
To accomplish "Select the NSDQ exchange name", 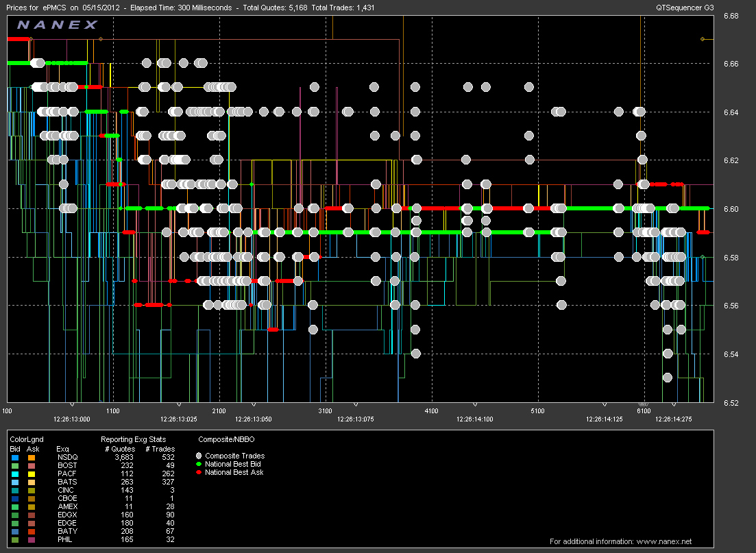I will [67, 457].
